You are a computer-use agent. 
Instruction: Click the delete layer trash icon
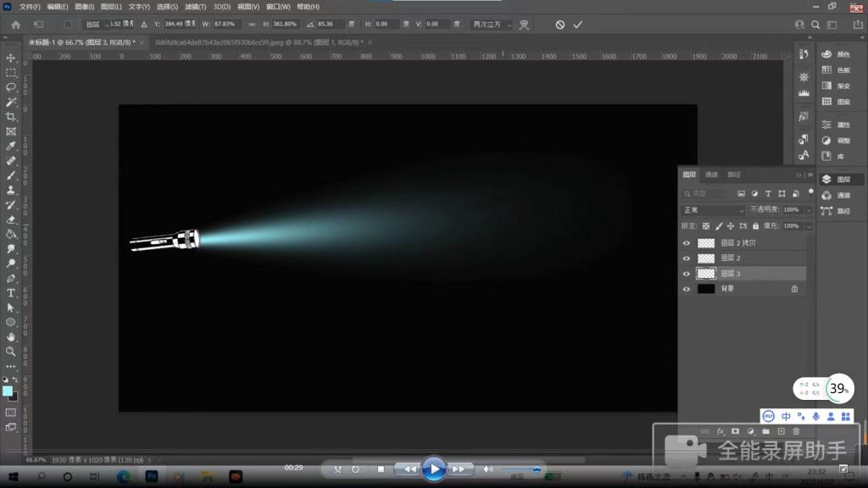(795, 431)
